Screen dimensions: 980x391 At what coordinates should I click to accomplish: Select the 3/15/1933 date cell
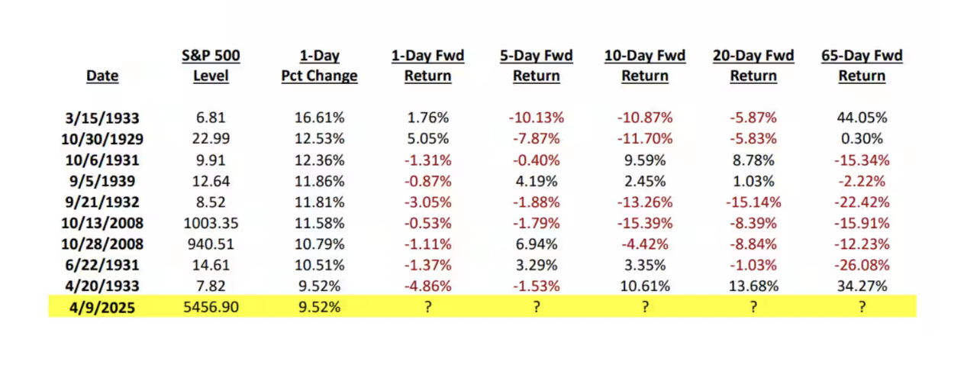pyautogui.click(x=103, y=118)
